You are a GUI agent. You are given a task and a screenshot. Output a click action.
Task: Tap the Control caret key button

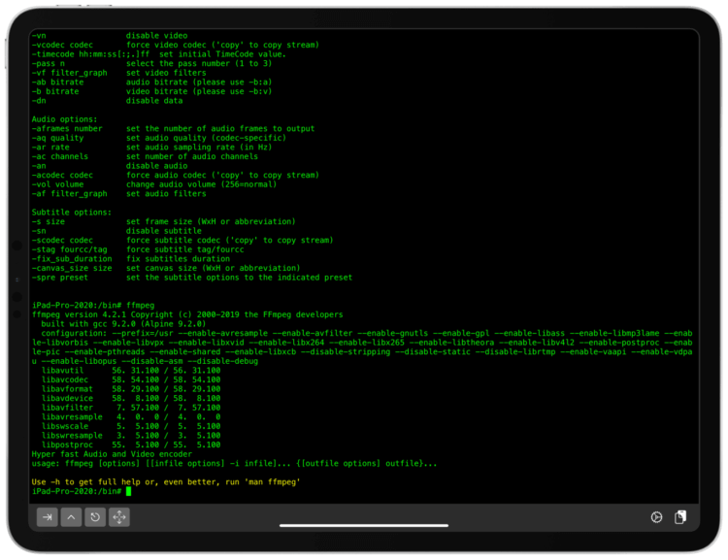coord(71,517)
